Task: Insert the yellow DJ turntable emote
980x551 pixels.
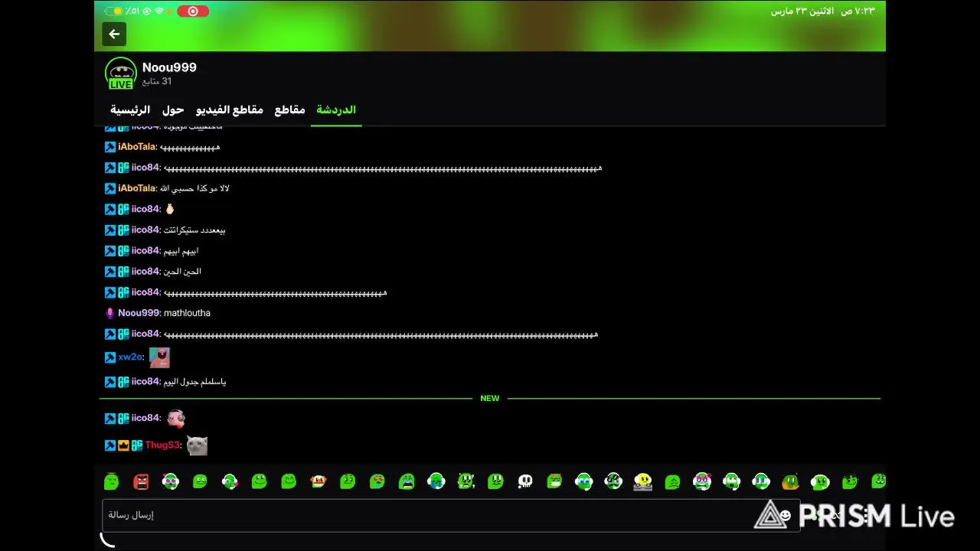Action: pyautogui.click(x=643, y=481)
